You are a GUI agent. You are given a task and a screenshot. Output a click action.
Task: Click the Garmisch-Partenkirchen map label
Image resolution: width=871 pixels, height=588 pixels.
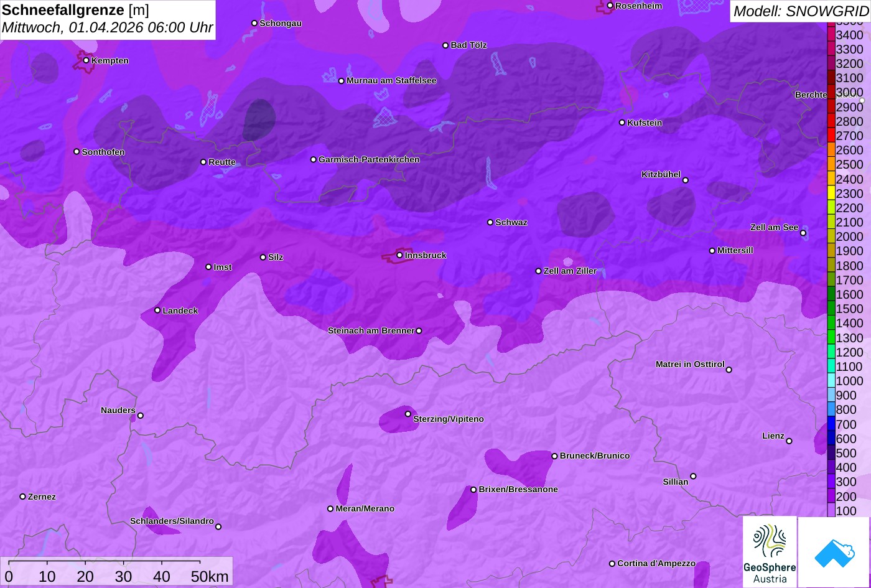(x=369, y=159)
